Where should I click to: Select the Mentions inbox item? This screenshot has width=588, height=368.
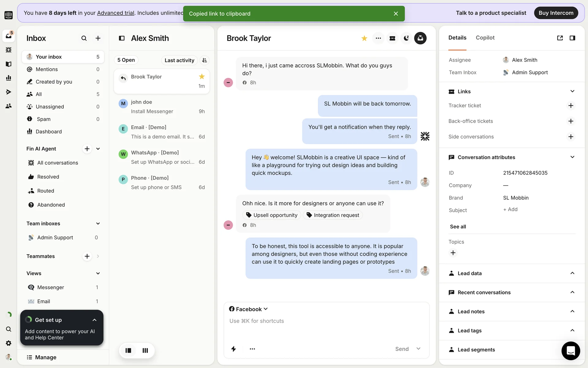[47, 69]
